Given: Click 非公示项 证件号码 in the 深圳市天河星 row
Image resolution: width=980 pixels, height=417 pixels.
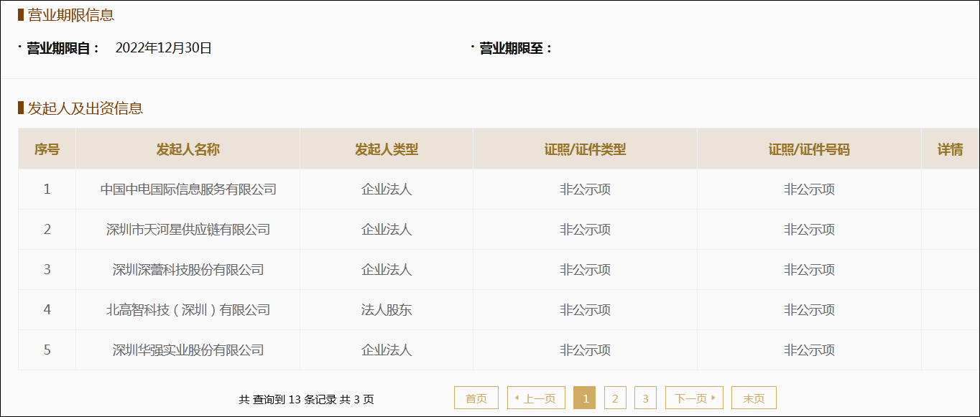Looking at the screenshot, I should [x=809, y=230].
